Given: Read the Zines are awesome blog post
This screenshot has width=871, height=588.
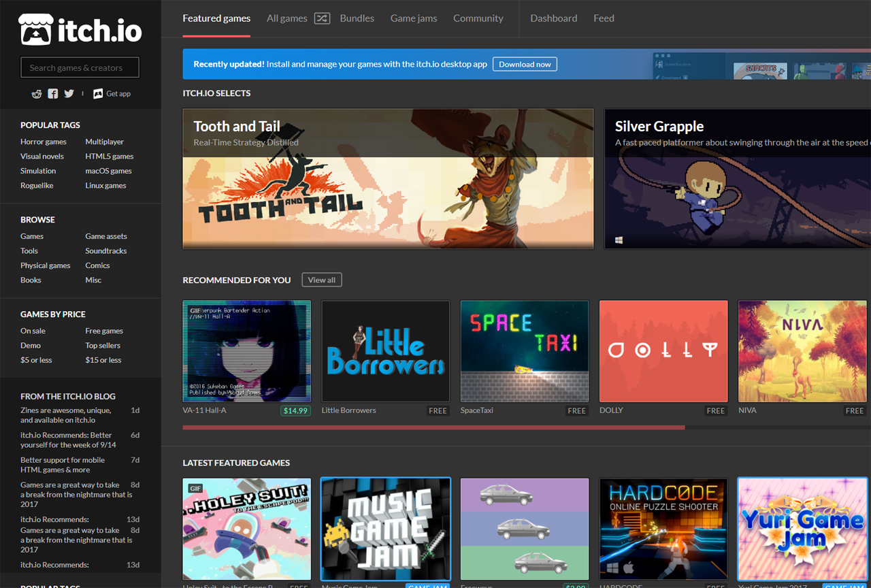Looking at the screenshot, I should (x=66, y=415).
